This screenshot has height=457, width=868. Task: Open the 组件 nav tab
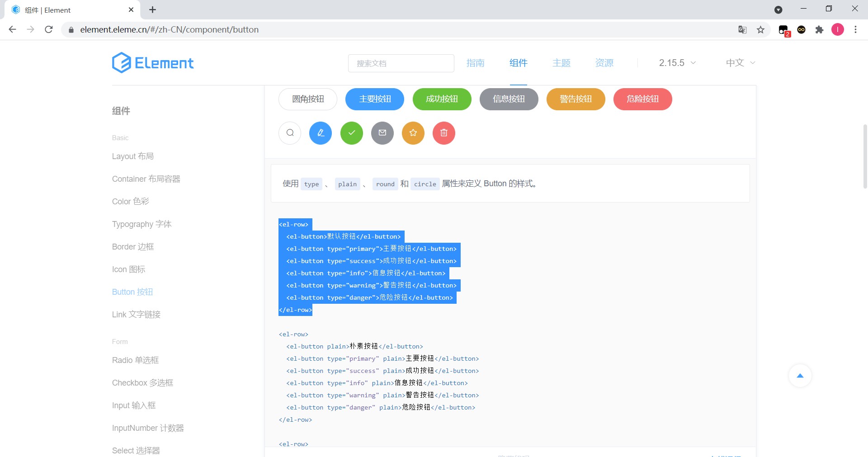point(519,63)
